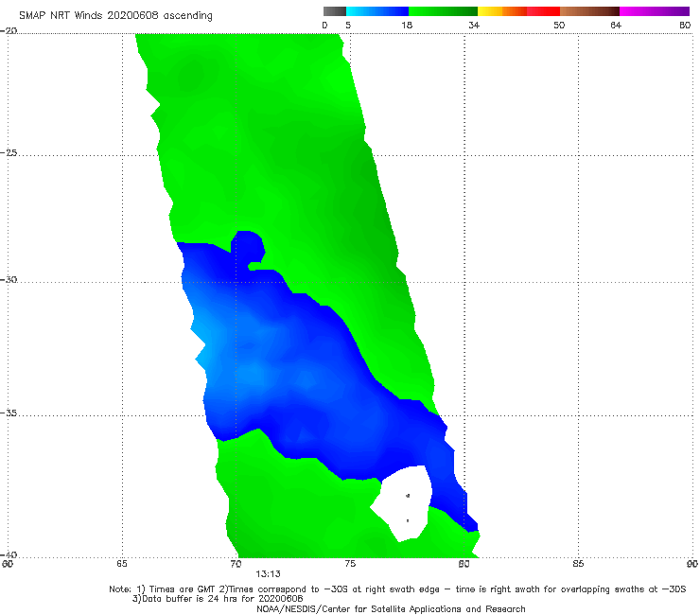Click the swath time label "13:13"
Screen dimensions: 700x615
(x=268, y=574)
